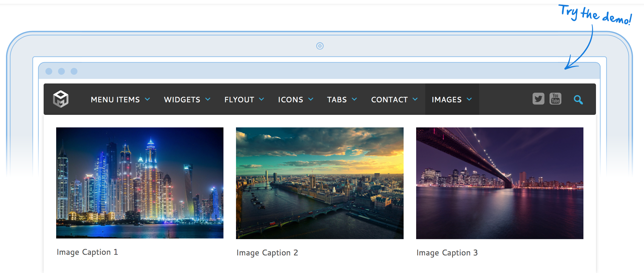Click the camera circle on the device frame

click(x=320, y=46)
